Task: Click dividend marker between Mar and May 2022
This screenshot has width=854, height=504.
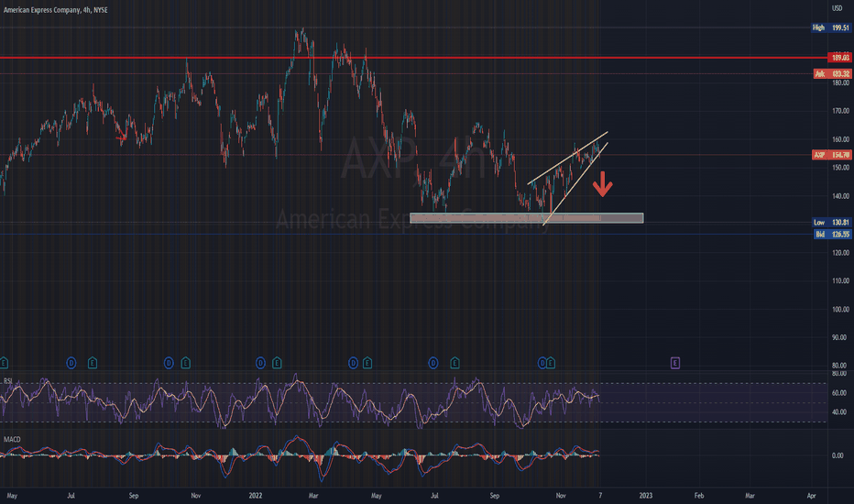Action: pyautogui.click(x=353, y=363)
